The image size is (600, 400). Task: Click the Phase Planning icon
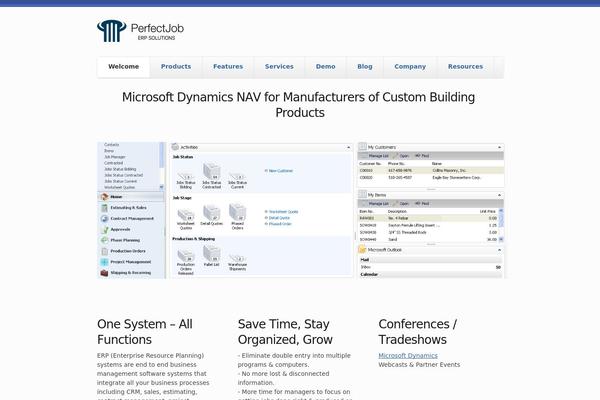pyautogui.click(x=104, y=240)
